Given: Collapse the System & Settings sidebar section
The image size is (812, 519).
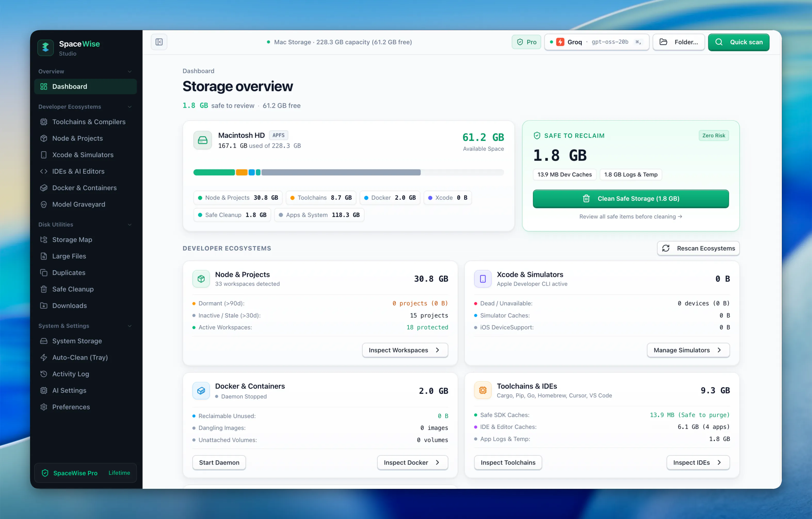Looking at the screenshot, I should (x=130, y=326).
